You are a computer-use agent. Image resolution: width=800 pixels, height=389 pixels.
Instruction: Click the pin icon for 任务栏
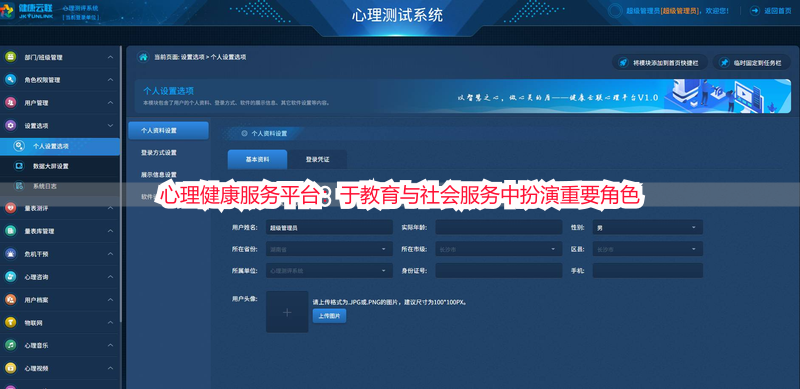click(x=724, y=63)
